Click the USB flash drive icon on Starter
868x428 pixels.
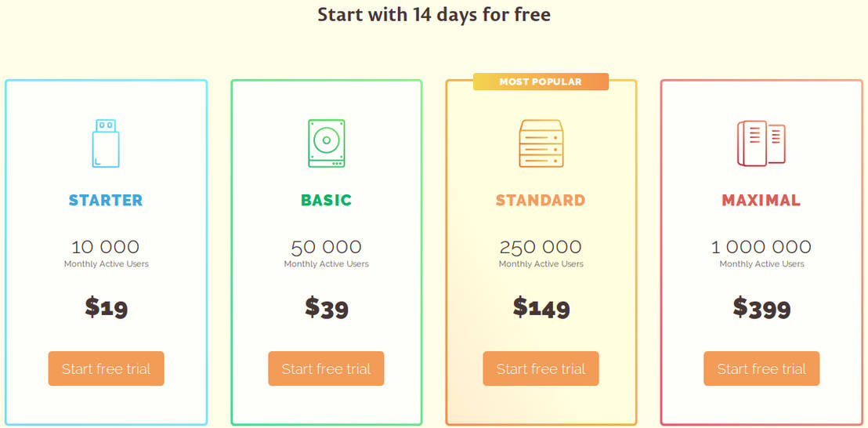106,143
